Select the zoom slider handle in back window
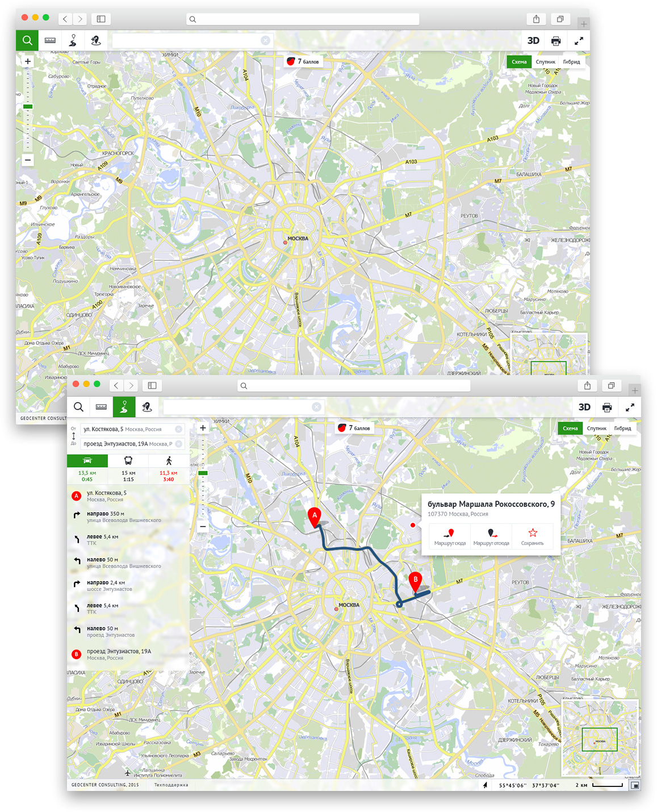Viewport: 657px width, 812px height. (28, 106)
